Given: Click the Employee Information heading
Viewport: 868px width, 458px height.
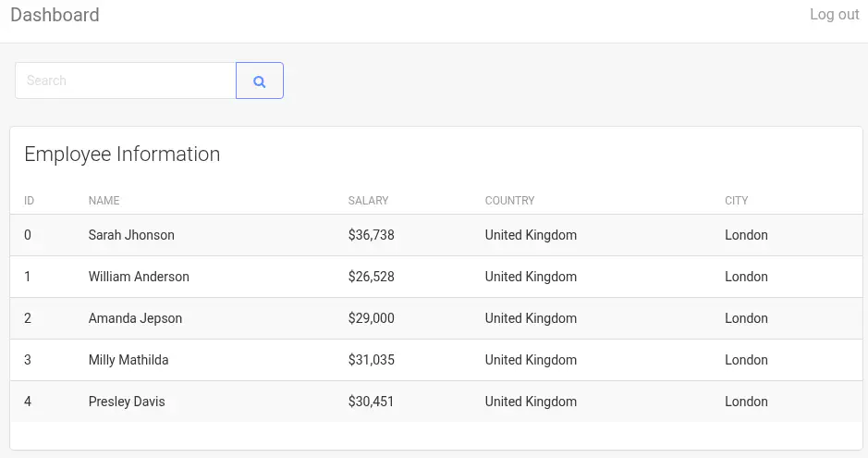Looking at the screenshot, I should 122,155.
